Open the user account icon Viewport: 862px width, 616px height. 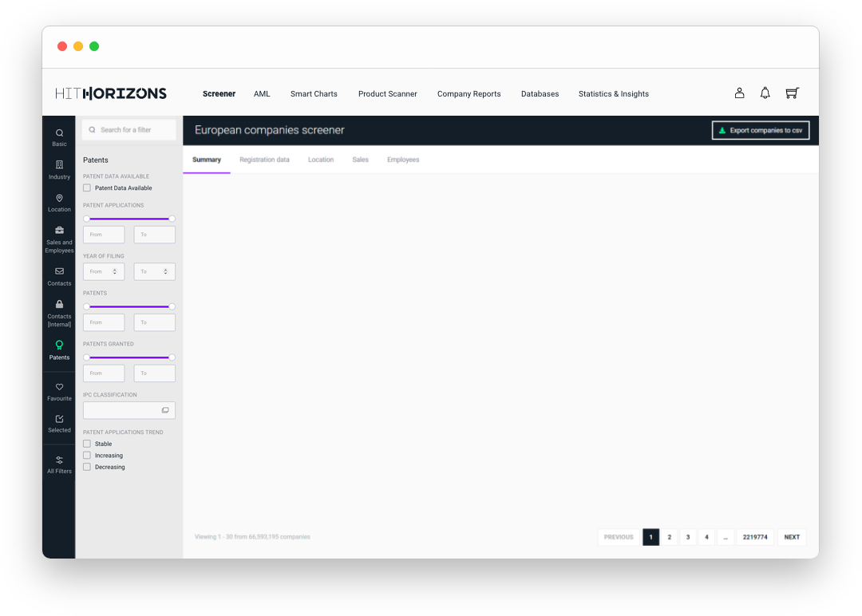coord(739,93)
